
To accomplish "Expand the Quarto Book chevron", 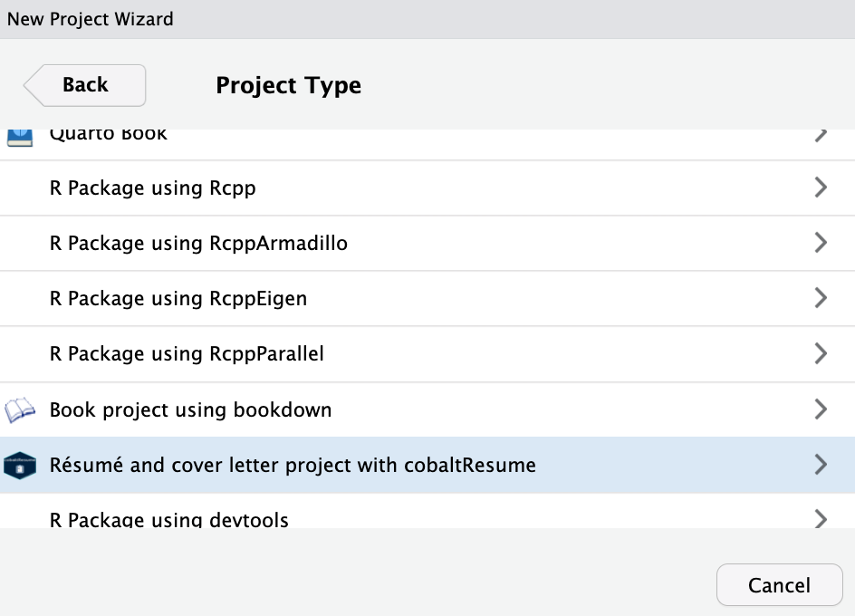I will 821,136.
